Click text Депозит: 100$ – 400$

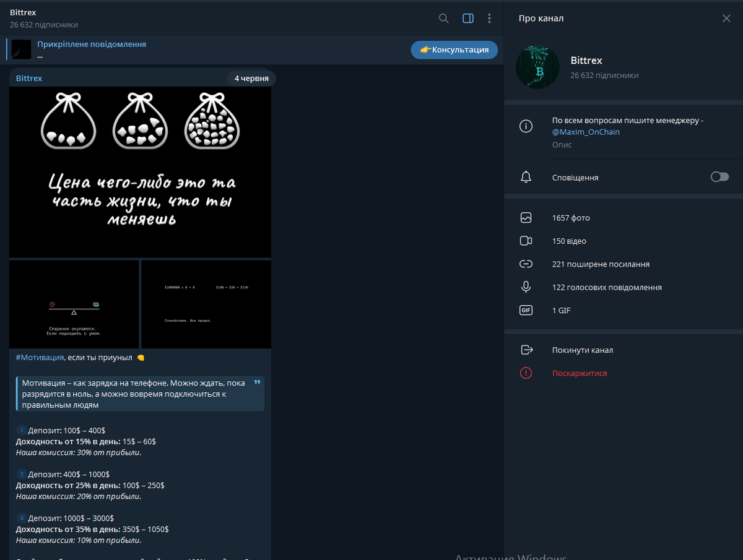point(67,430)
